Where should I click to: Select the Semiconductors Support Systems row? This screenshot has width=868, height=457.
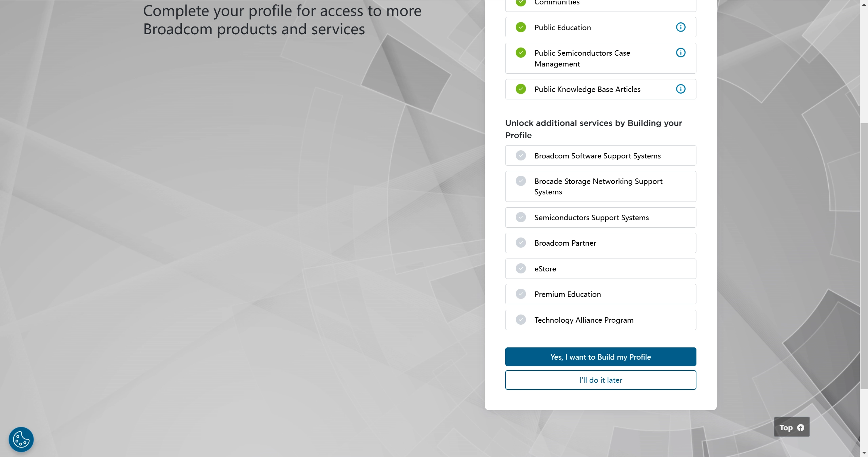[600, 217]
